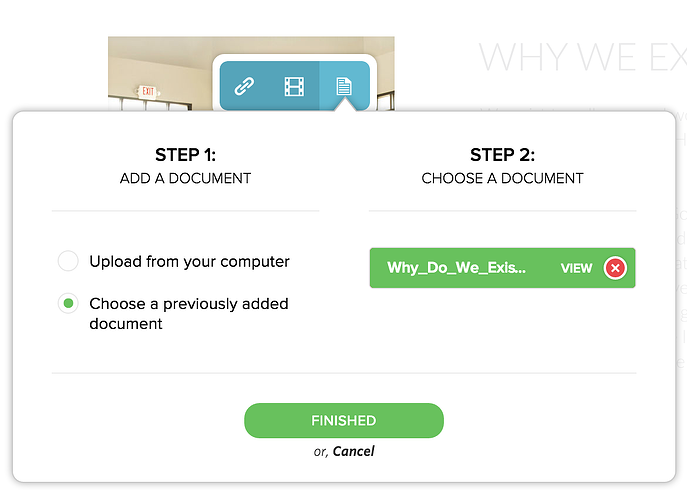Click the Upload from your computer label

click(x=189, y=262)
